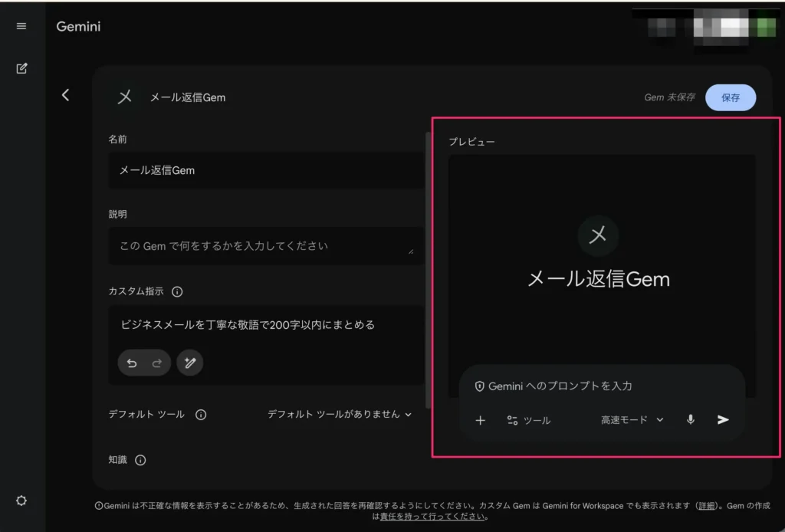Click the メール返信Gem page title
Image resolution: width=785 pixels, height=532 pixels.
188,97
